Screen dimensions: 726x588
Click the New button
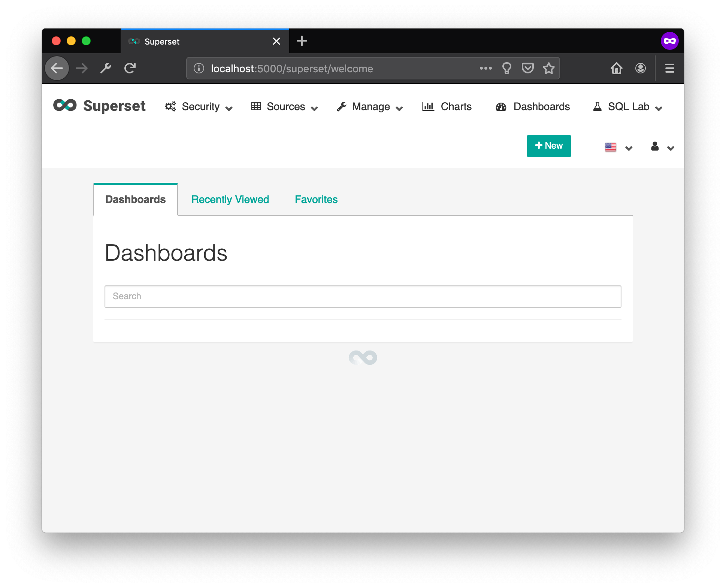click(548, 146)
